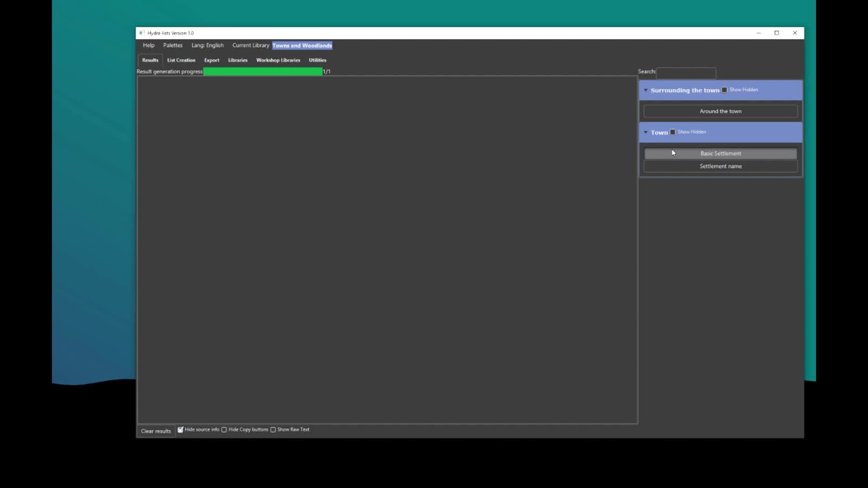Collapse the Surrounding the town section arrow
Image resolution: width=868 pixels, height=488 pixels.
point(646,90)
